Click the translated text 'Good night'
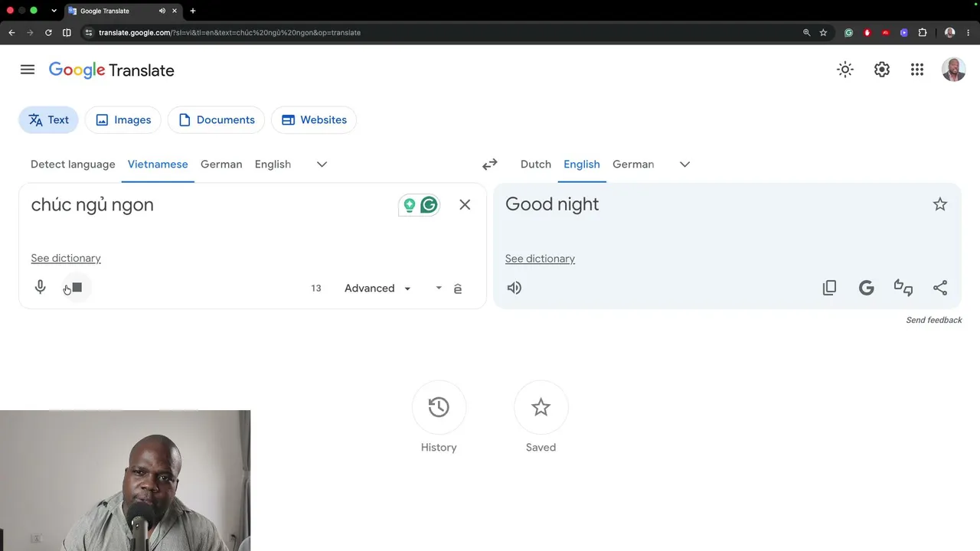This screenshot has width=980, height=551. pyautogui.click(x=552, y=204)
